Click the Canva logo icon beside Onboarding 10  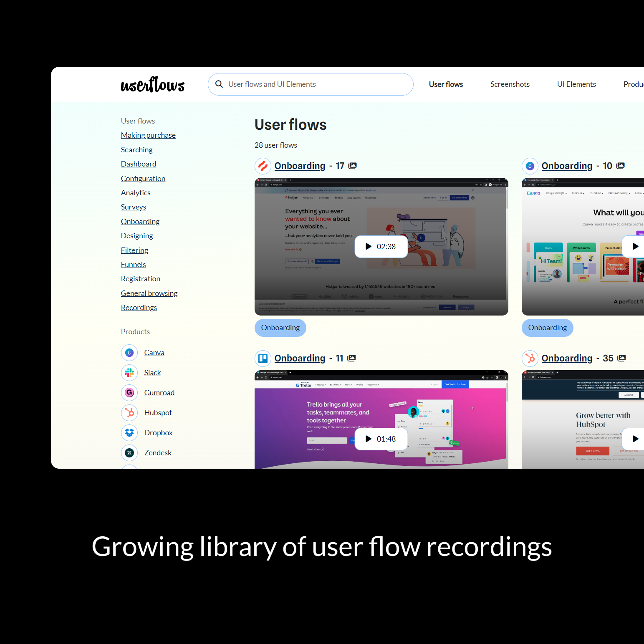(530, 166)
